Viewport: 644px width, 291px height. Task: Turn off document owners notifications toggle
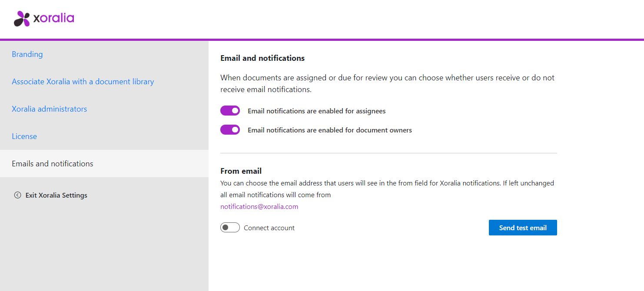pos(230,130)
